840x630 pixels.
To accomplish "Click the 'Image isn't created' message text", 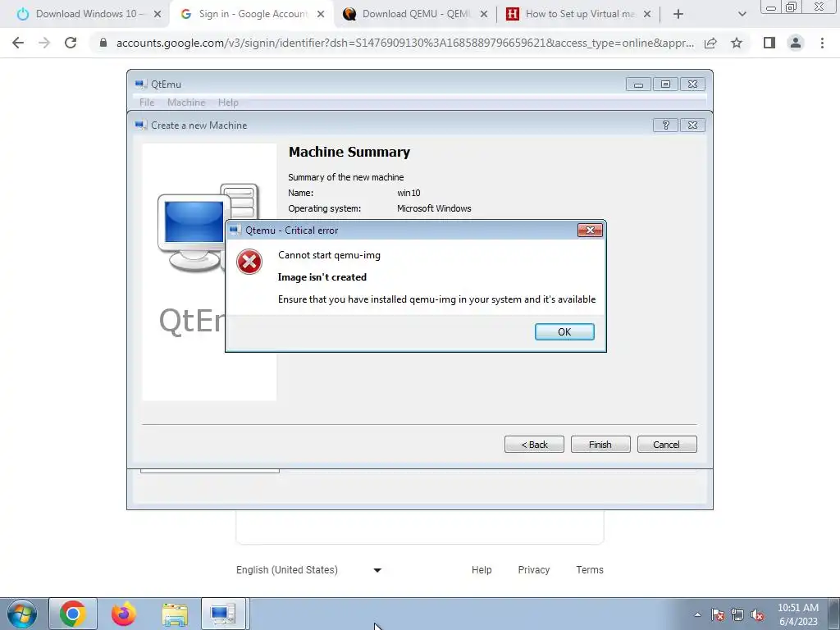I will 322,277.
